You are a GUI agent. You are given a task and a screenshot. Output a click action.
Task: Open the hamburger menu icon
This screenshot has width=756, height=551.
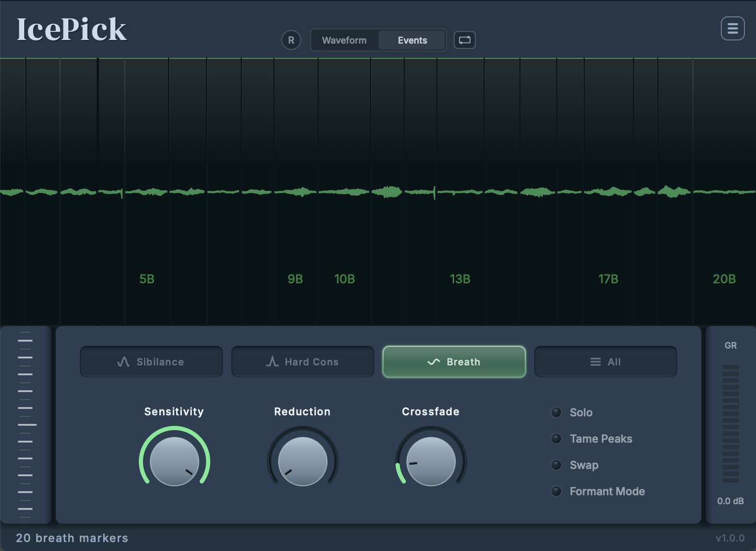point(732,28)
